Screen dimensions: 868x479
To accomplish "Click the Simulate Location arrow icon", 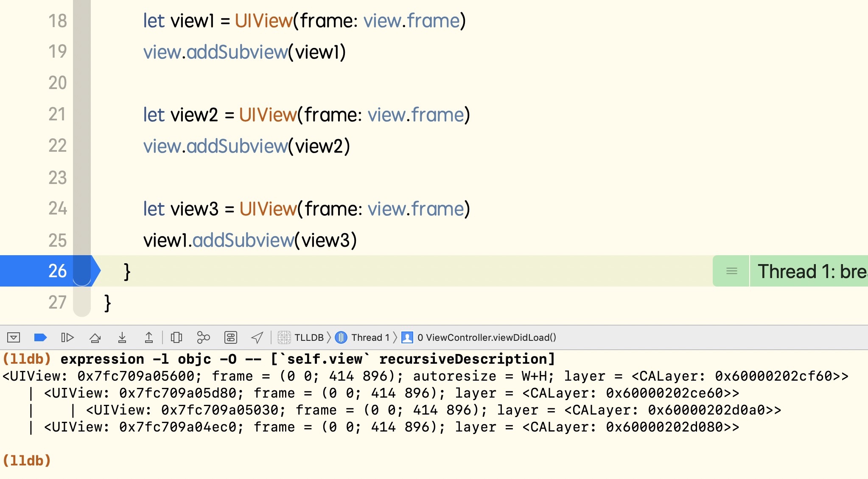I will tap(257, 337).
